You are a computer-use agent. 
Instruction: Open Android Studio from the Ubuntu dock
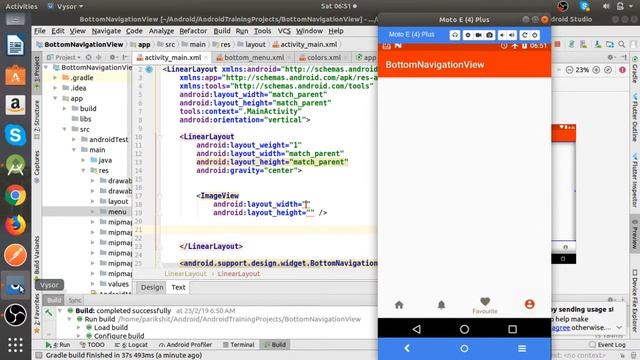15,165
